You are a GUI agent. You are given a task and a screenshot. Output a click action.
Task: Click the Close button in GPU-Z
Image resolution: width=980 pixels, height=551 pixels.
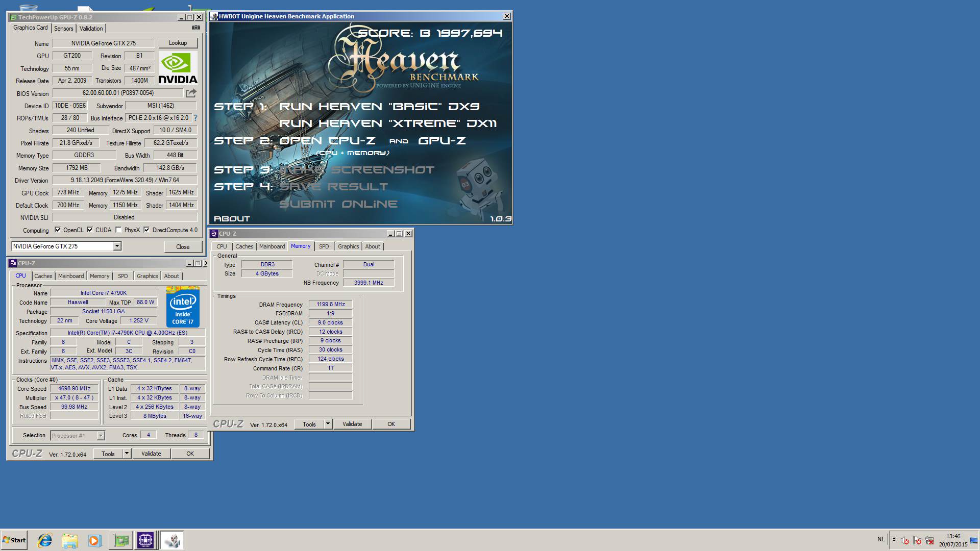(183, 247)
